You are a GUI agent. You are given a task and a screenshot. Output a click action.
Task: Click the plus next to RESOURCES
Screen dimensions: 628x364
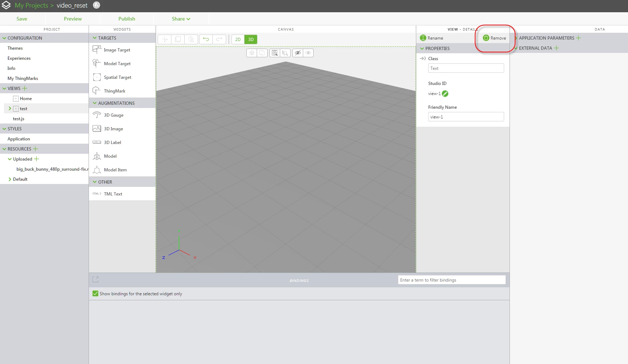[35, 149]
